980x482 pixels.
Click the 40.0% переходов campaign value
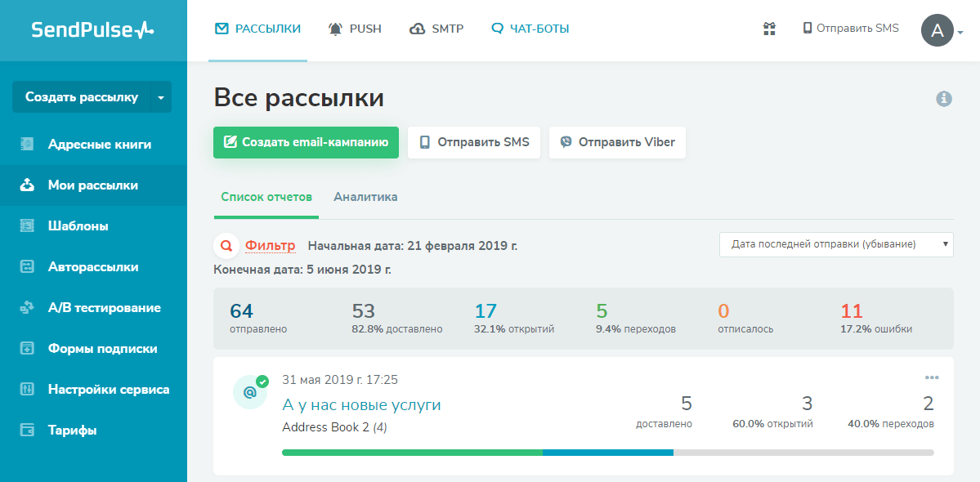pos(891,412)
